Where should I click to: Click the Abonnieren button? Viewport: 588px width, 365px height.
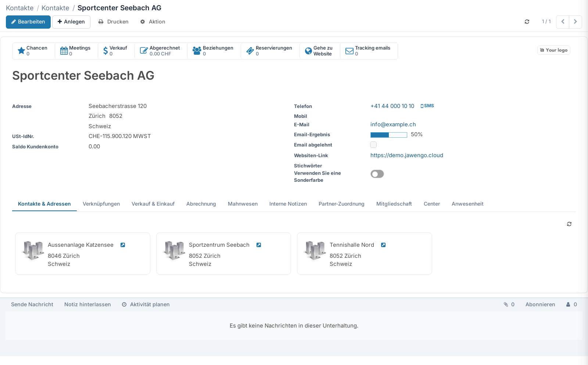(540, 304)
